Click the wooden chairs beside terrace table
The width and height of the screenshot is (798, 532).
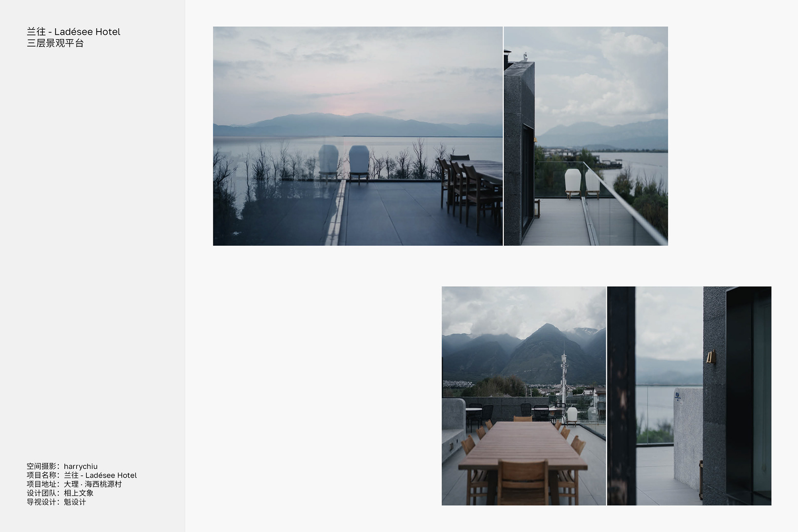(468, 191)
